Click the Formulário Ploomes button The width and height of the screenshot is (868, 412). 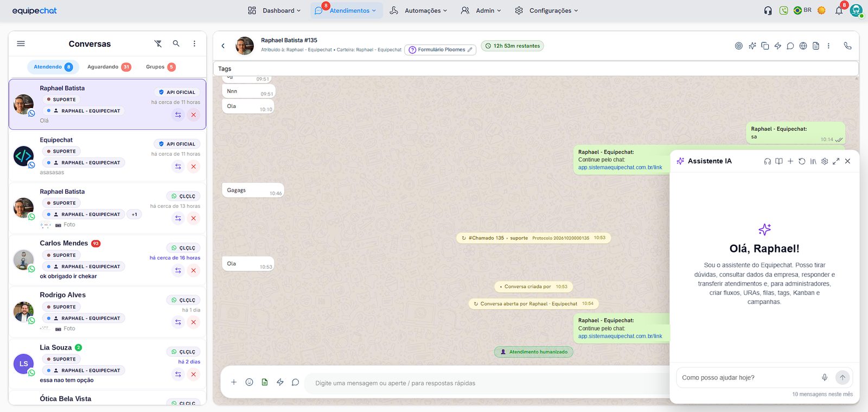pyautogui.click(x=440, y=50)
